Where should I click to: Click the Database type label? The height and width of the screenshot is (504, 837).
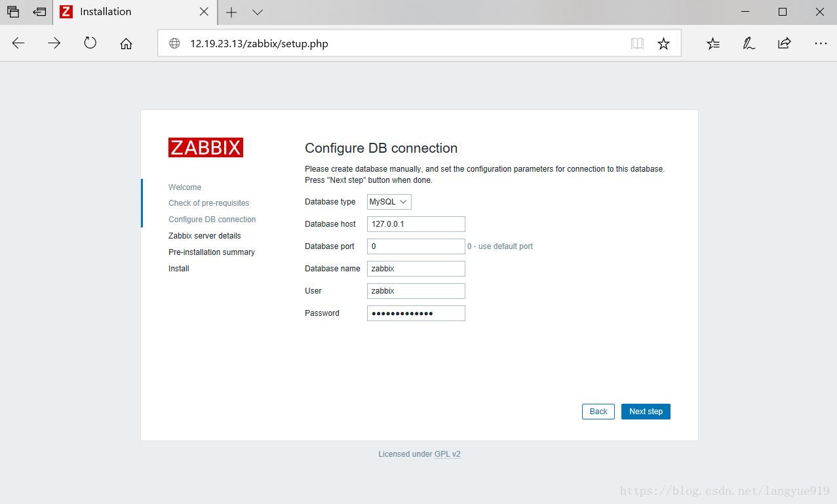(x=330, y=202)
